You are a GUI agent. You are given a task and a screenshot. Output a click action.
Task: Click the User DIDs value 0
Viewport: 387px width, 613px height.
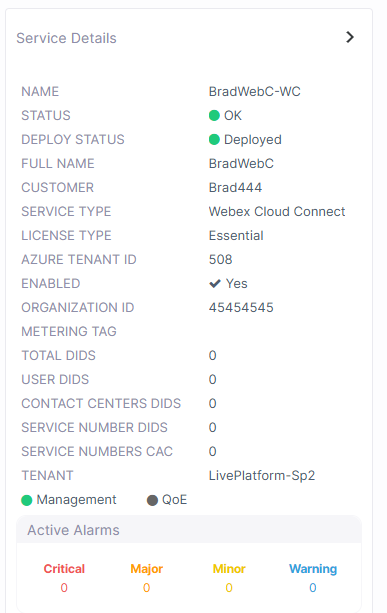coord(212,380)
